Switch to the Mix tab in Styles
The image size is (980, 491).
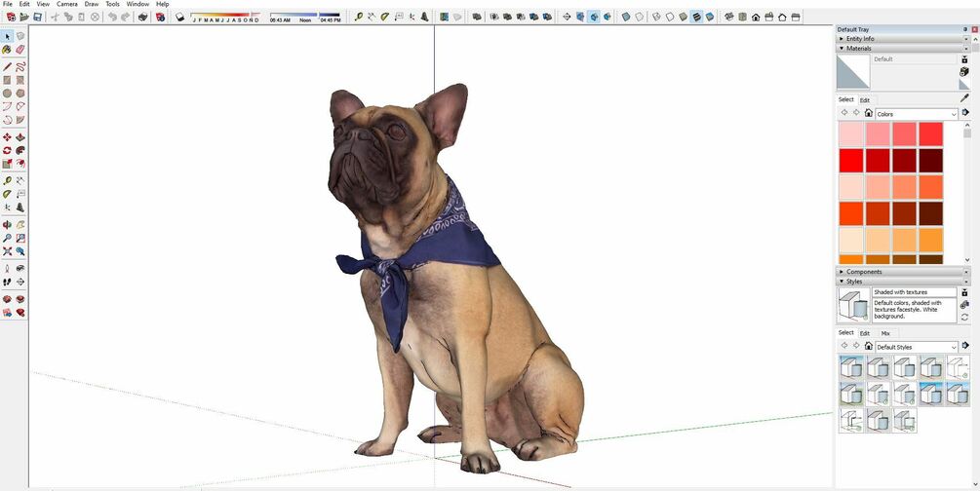(x=885, y=333)
